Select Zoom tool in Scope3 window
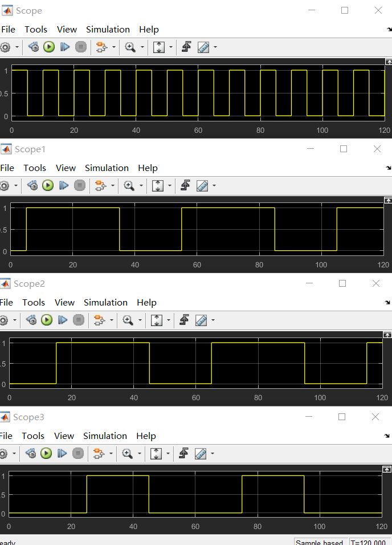 coord(127,453)
